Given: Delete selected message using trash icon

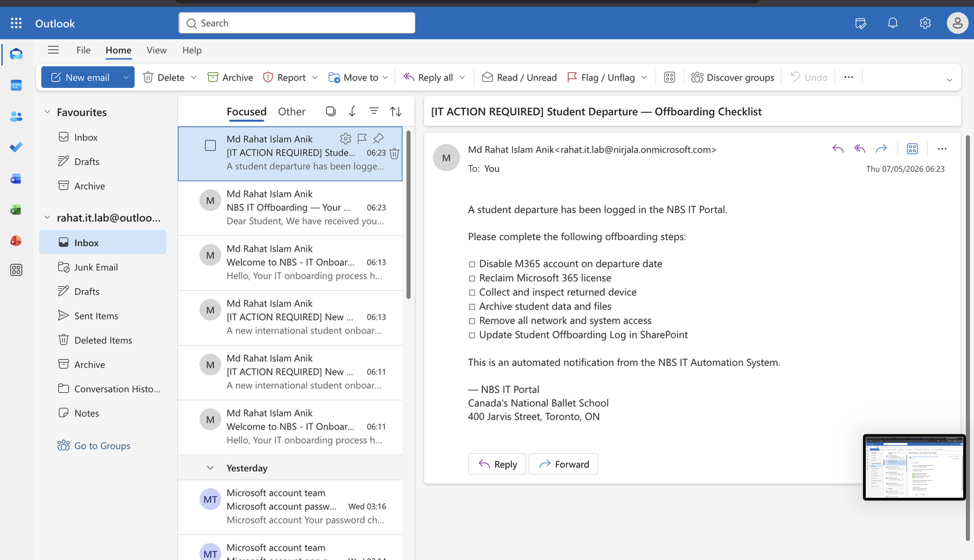Looking at the screenshot, I should click(x=394, y=154).
